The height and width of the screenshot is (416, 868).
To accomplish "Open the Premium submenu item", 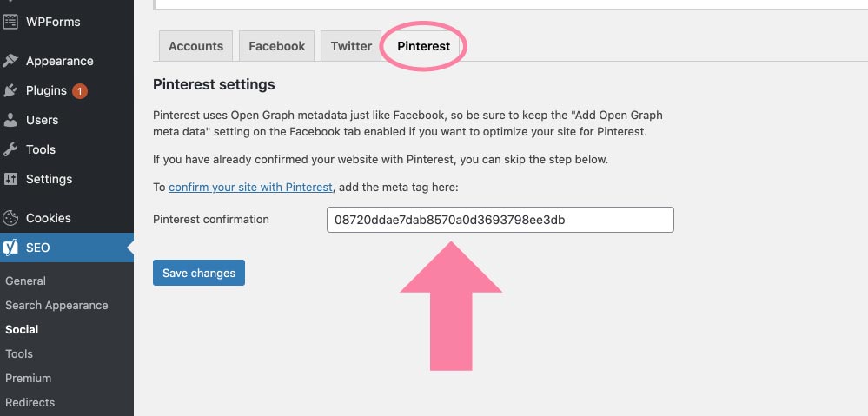I will 28,379.
